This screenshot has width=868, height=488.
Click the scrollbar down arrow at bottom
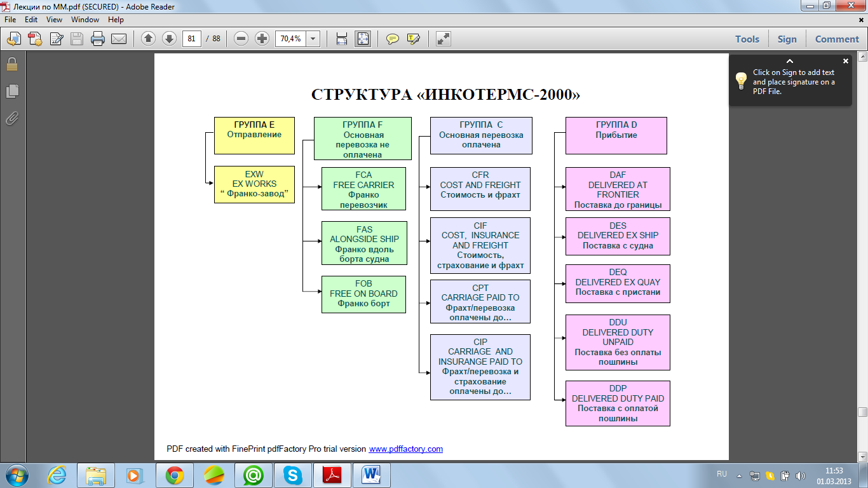pos(862,456)
